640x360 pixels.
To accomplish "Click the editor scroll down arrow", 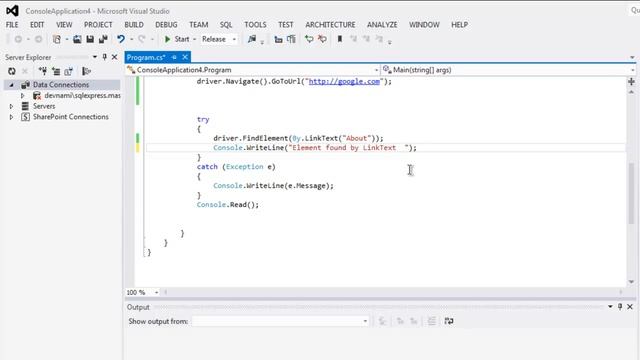I will 631,282.
